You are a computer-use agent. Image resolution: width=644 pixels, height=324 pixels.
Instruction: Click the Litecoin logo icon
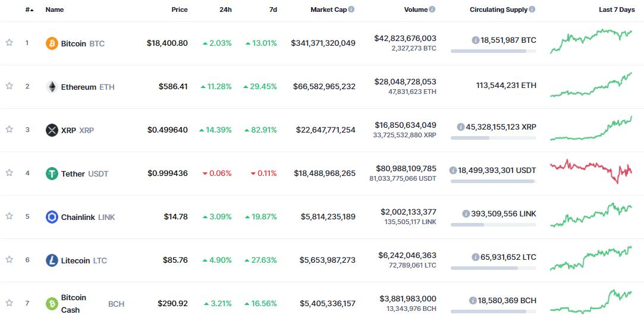[x=52, y=260]
